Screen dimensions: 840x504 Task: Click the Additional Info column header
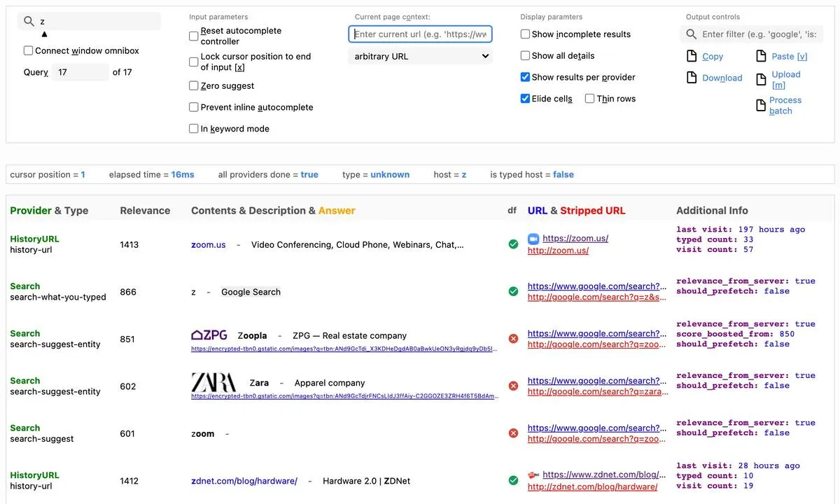click(x=712, y=211)
